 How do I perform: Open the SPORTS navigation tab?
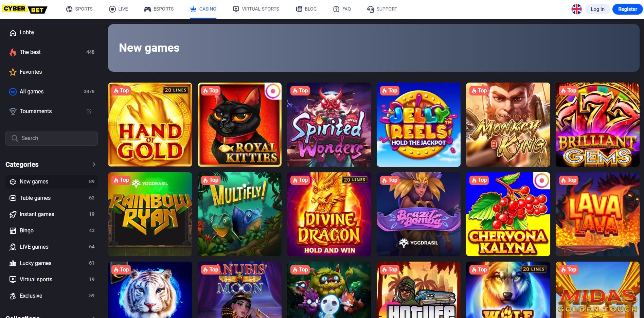pyautogui.click(x=79, y=9)
